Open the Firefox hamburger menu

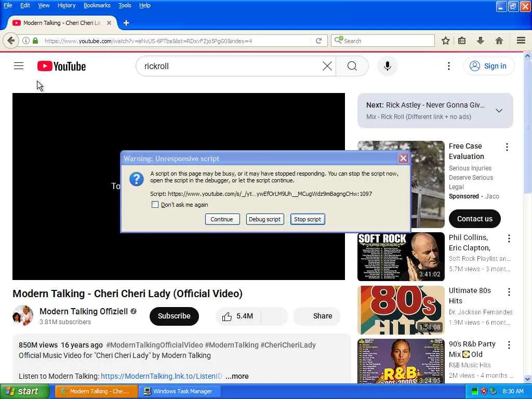[521, 41]
